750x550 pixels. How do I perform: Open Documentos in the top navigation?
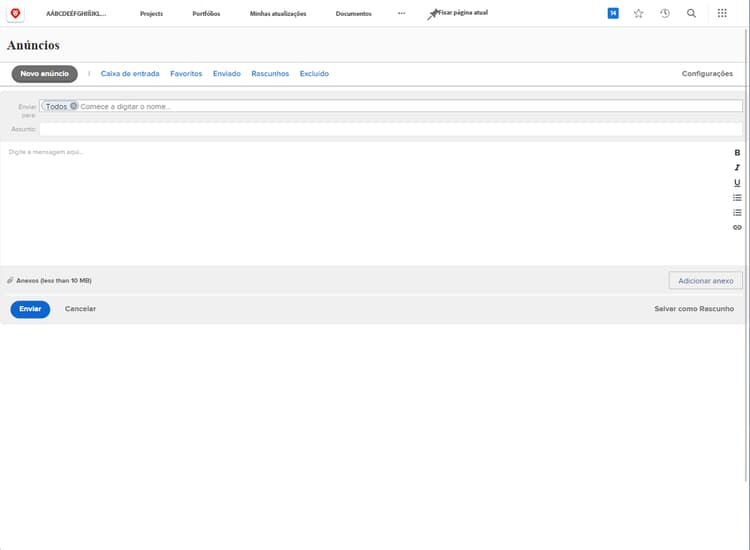[353, 13]
